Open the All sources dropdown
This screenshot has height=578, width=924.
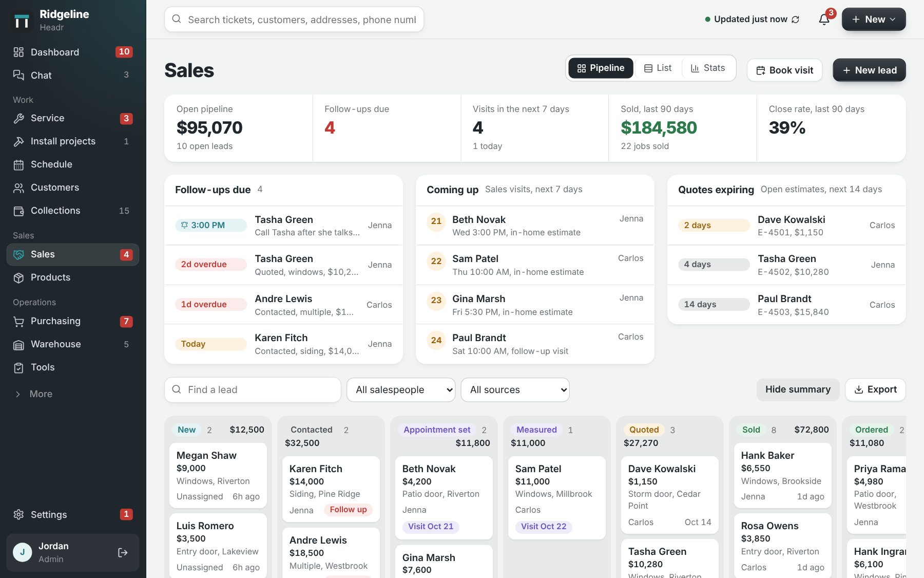tap(515, 390)
